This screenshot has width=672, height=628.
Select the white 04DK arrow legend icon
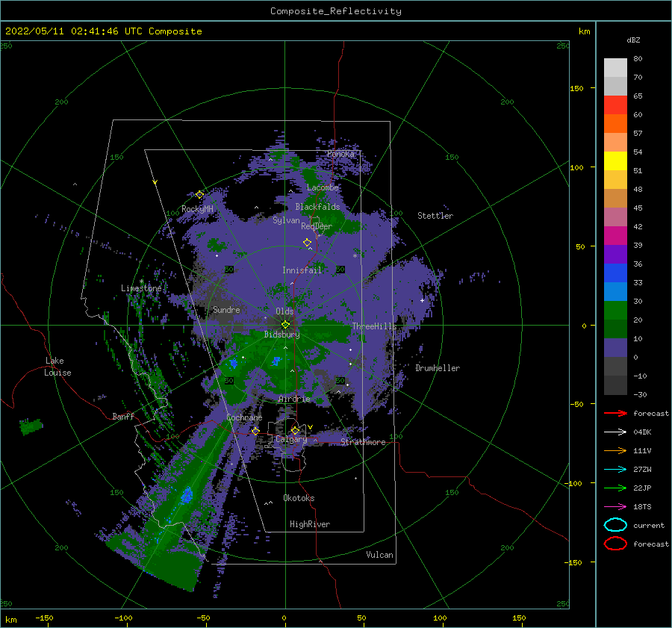615,432
